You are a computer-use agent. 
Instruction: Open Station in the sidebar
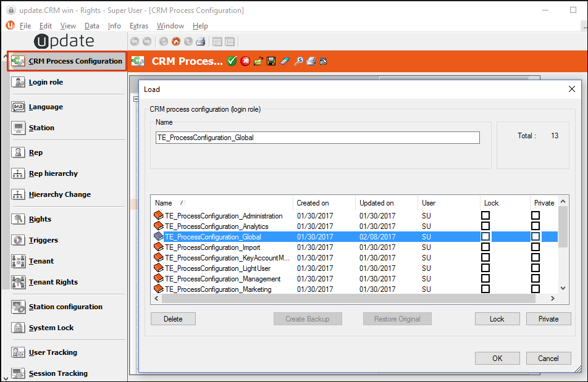[x=41, y=128]
